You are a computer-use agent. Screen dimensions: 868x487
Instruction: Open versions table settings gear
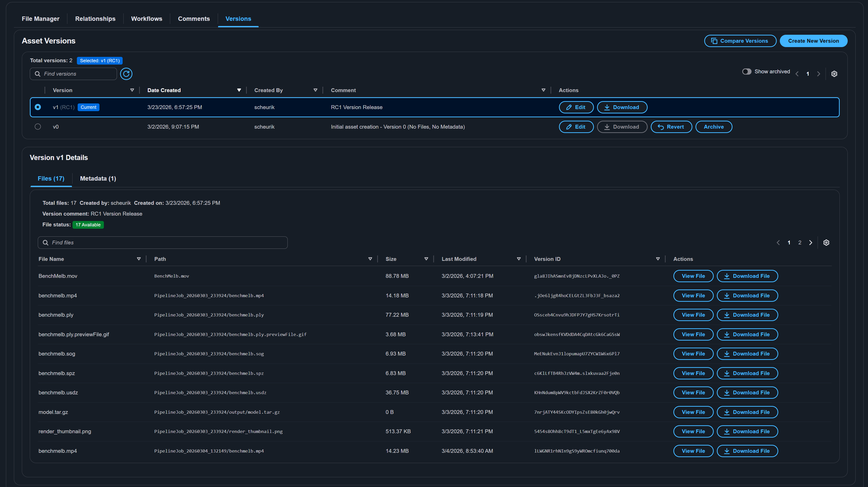click(x=834, y=74)
